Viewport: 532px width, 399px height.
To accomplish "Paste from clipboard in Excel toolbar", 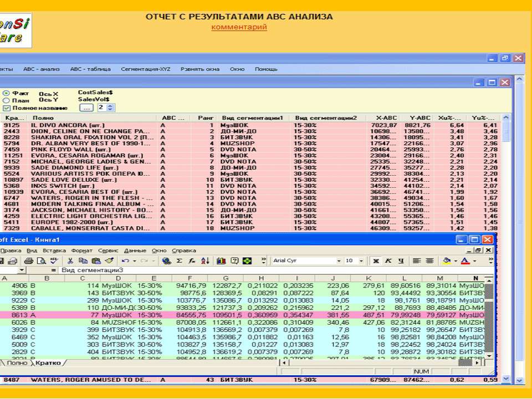I will tap(96, 260).
